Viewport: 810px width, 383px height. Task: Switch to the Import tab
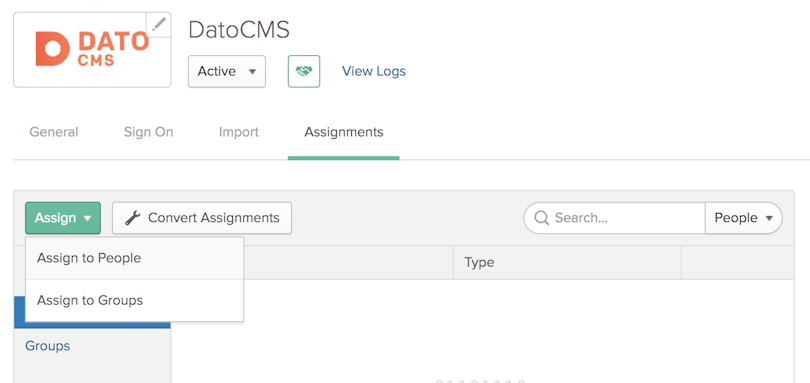[x=239, y=132]
